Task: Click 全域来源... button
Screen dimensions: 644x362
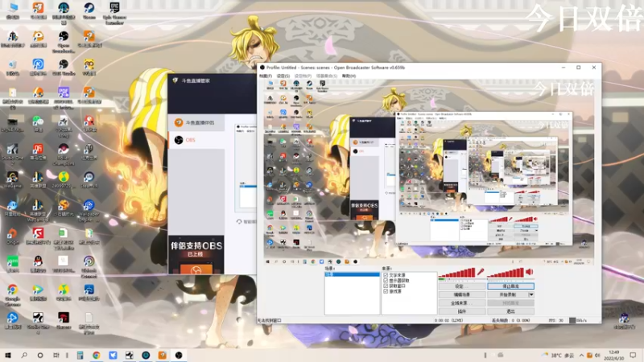Action: pos(462,303)
